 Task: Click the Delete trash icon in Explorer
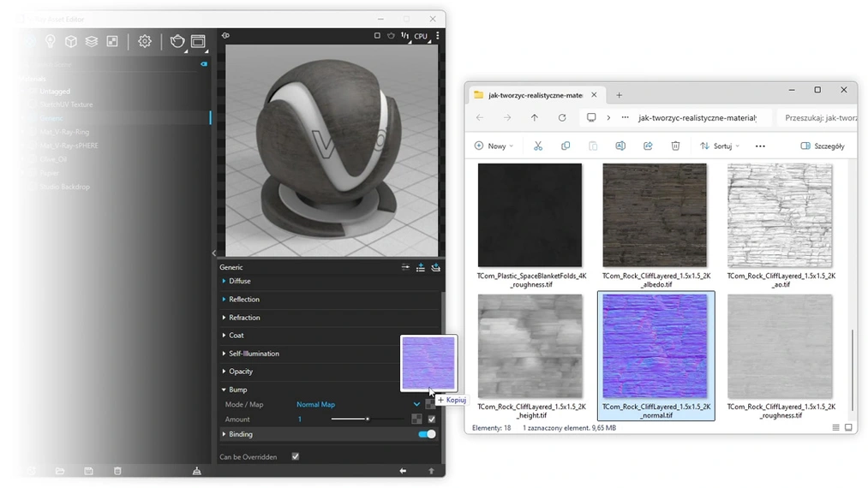(x=675, y=146)
